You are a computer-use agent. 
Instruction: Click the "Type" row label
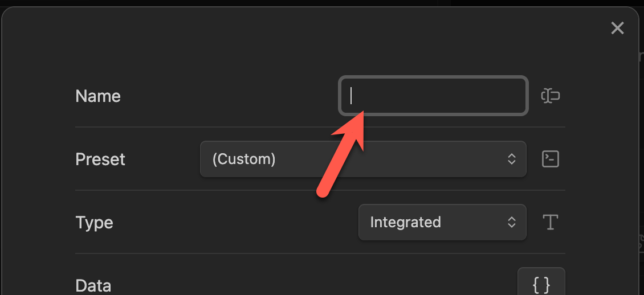(x=94, y=222)
